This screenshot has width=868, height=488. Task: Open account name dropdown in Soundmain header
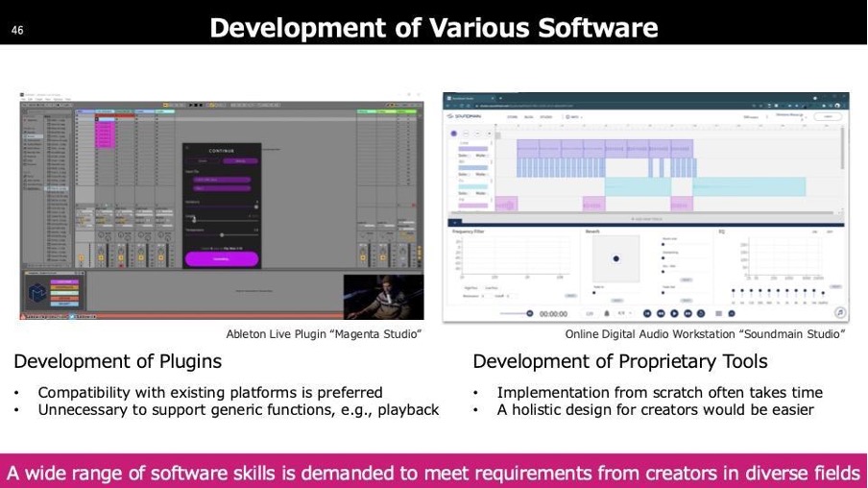coord(790,116)
